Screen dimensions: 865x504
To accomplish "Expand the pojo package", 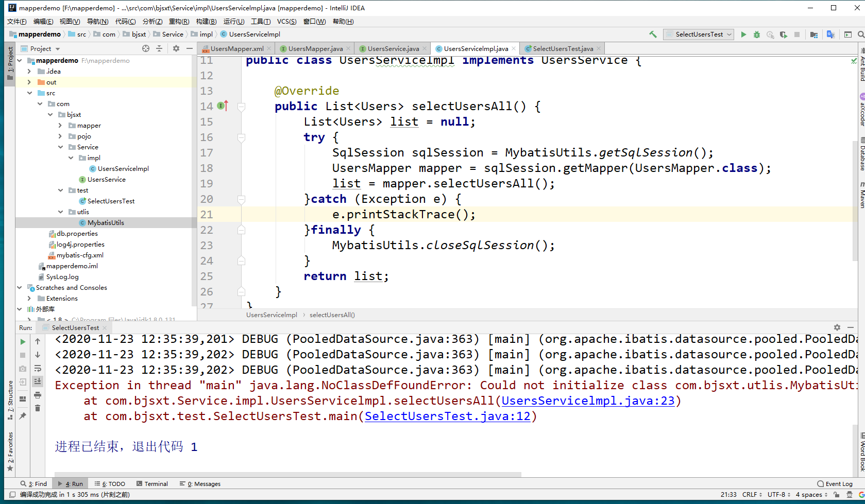I will click(x=60, y=136).
